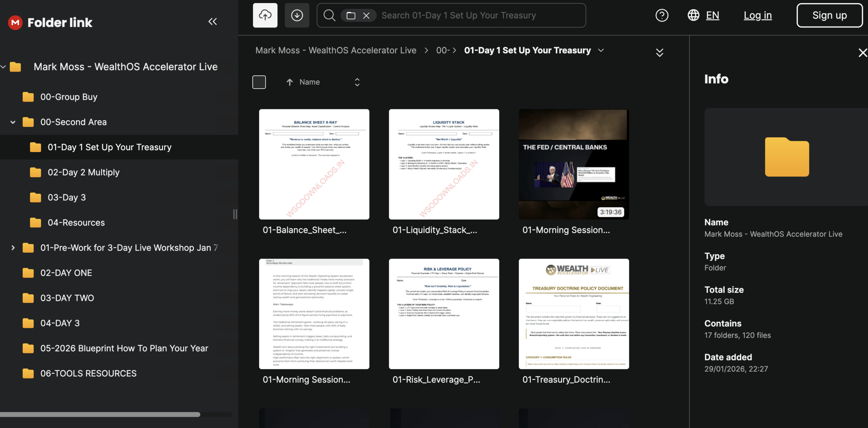Remove the folder filter chip in search
The width and height of the screenshot is (868, 428).
(366, 16)
